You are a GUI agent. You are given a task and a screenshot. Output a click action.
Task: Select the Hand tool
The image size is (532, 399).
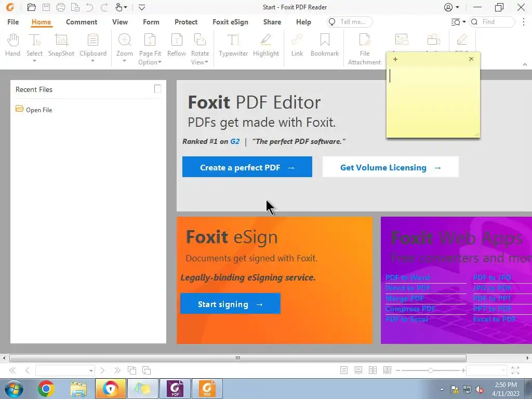tap(12, 45)
